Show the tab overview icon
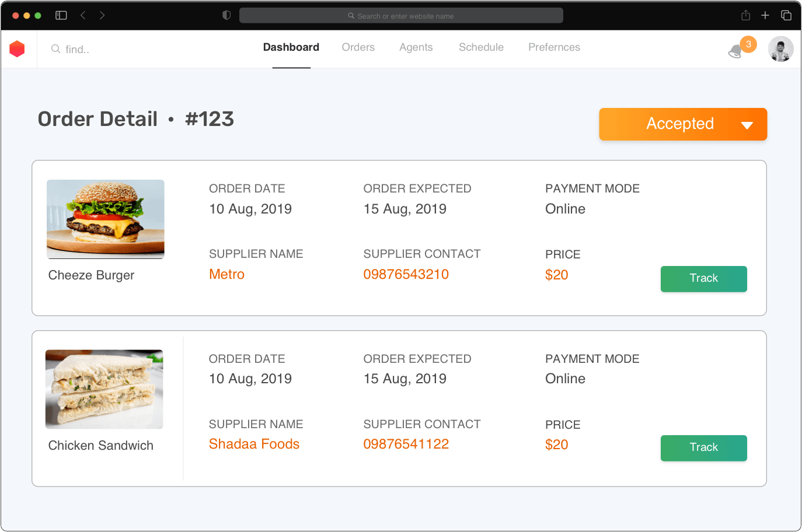The width and height of the screenshot is (802, 532). [x=786, y=15]
